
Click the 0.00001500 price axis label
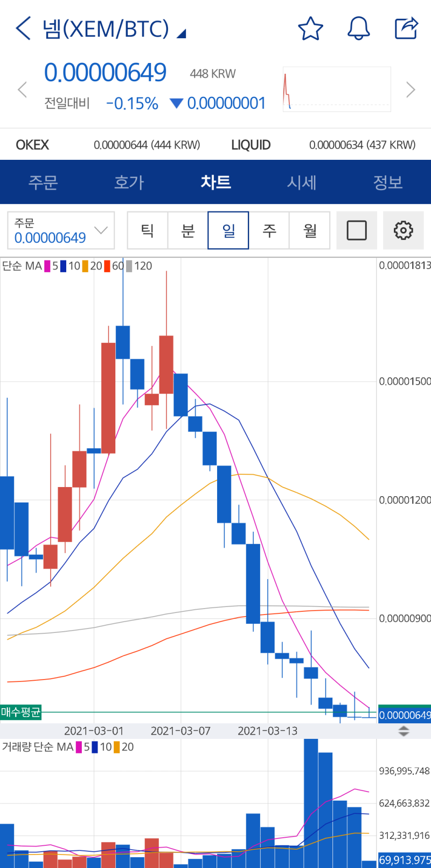[x=405, y=382]
